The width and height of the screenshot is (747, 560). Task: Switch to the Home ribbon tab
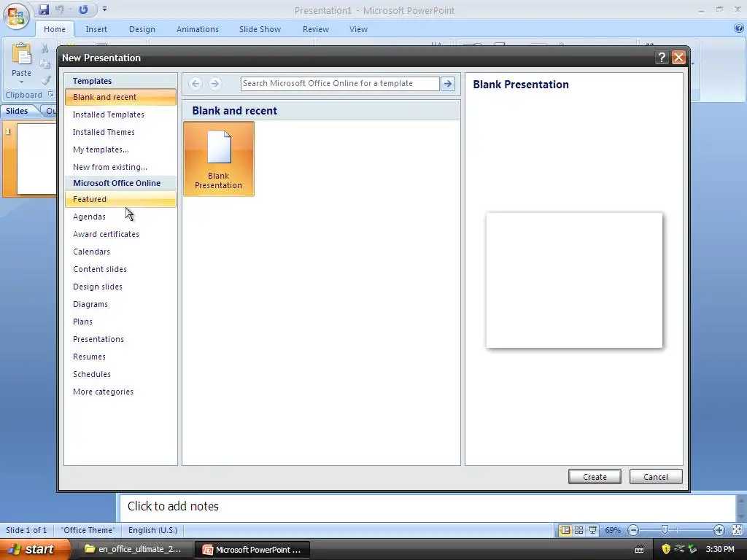pyautogui.click(x=55, y=29)
